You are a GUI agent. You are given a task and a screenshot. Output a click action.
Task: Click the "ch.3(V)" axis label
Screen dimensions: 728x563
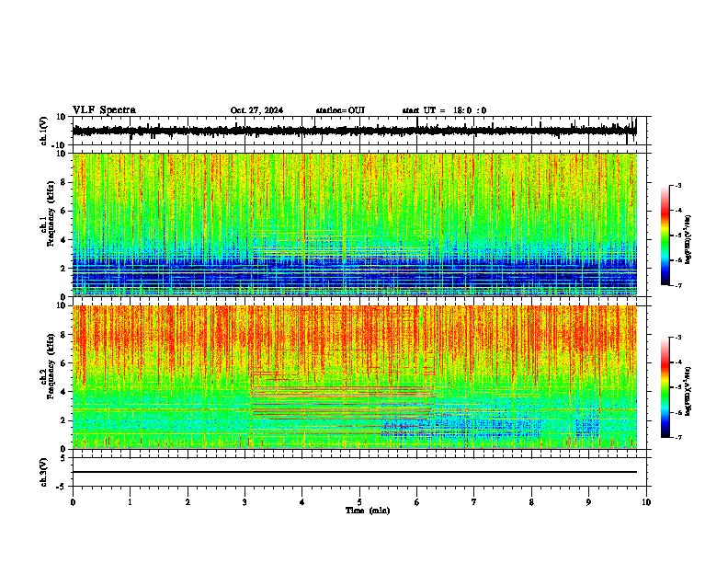tap(44, 472)
